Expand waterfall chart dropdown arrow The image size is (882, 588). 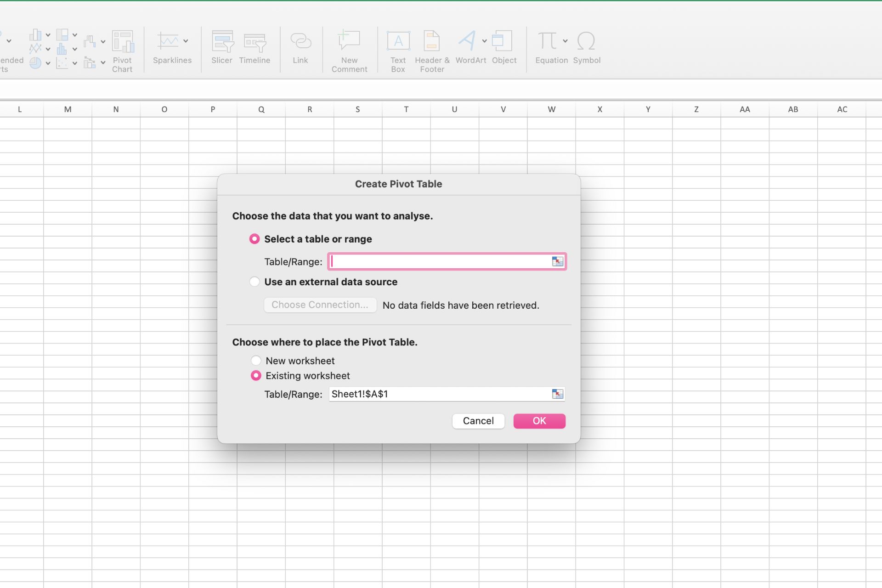(x=103, y=42)
